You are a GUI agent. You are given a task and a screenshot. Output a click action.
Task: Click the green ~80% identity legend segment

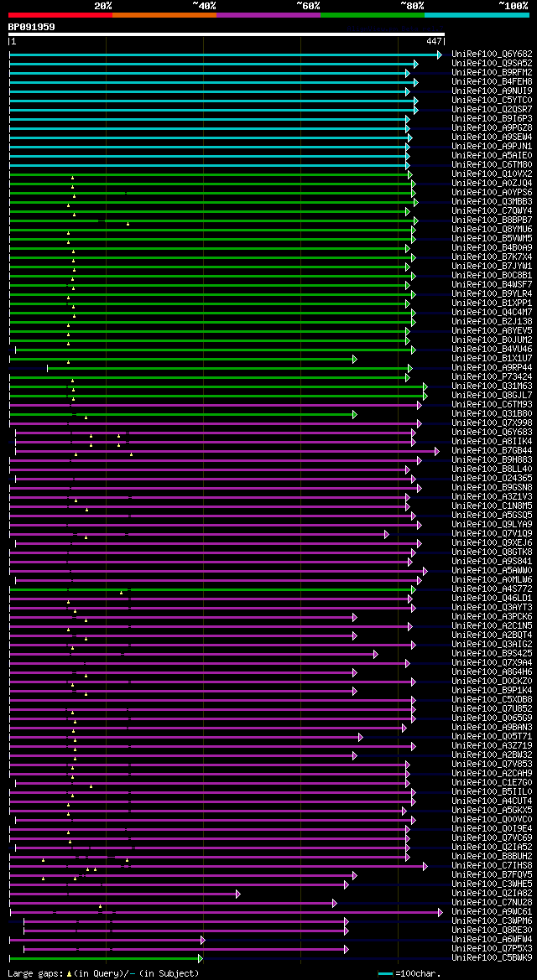pos(373,14)
